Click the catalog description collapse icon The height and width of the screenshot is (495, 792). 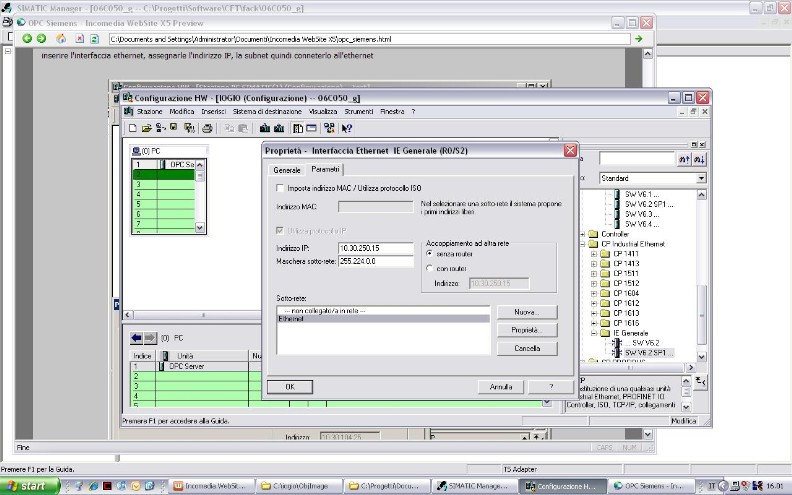point(700,381)
